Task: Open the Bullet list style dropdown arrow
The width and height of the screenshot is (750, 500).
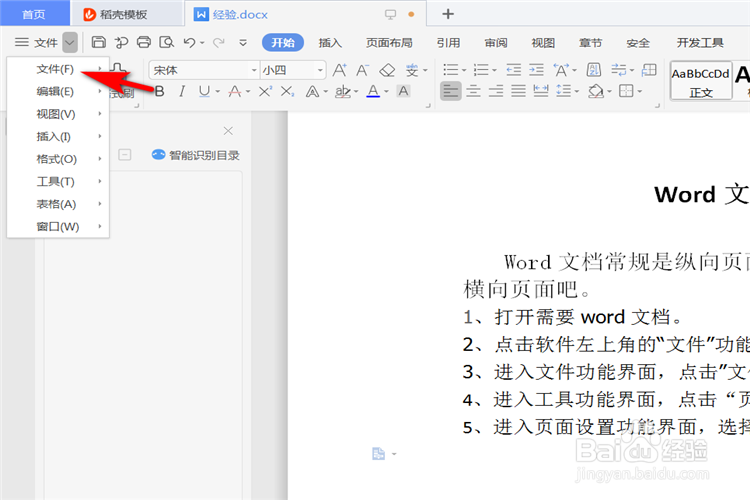Action: tap(464, 70)
